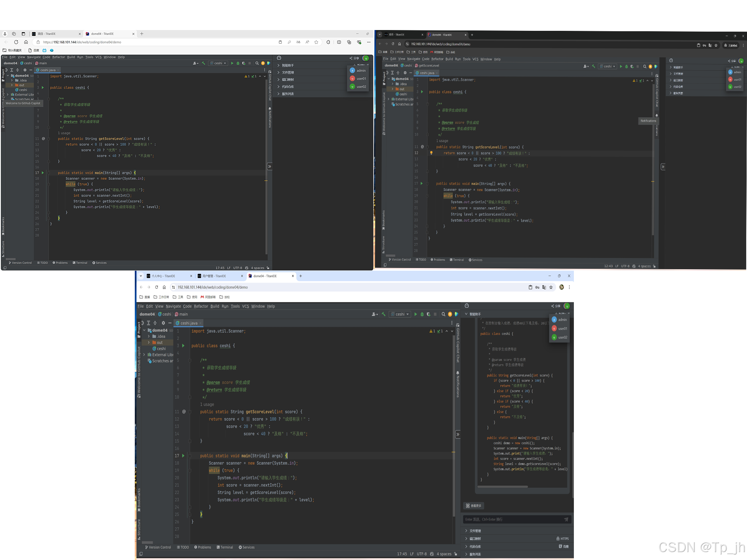Collapse all tree nodes icon in bottom window
The width and height of the screenshot is (747, 560).
[155, 323]
